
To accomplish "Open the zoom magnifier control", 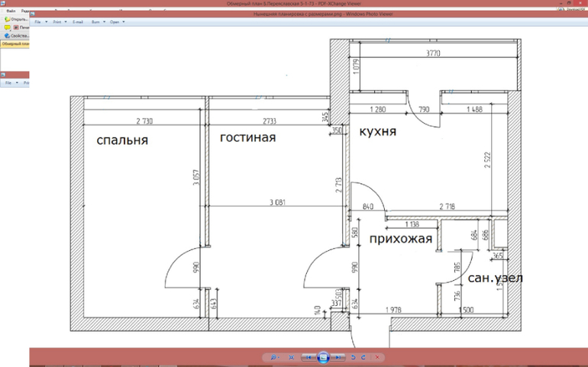I will [x=273, y=357].
